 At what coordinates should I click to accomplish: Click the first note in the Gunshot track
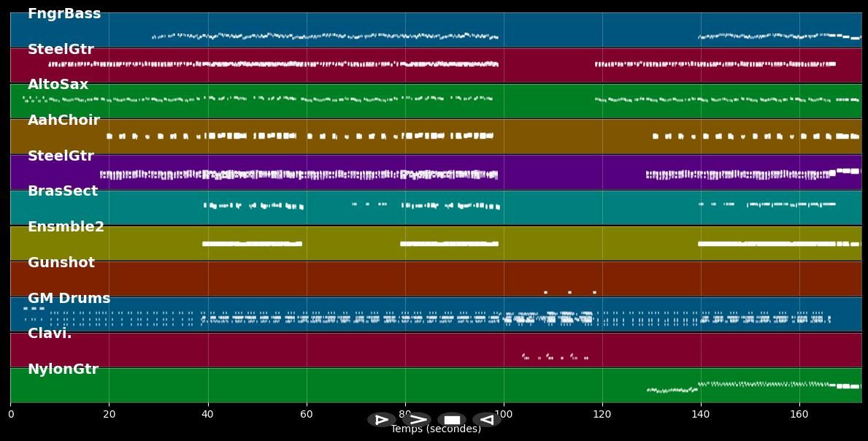(545, 292)
